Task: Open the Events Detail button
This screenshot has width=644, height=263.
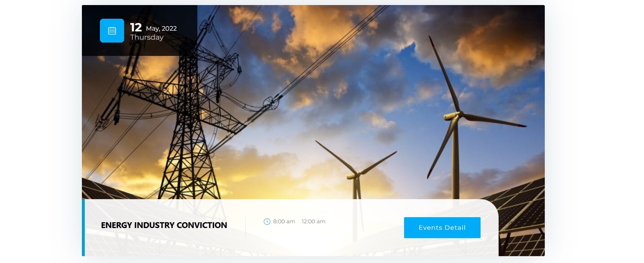Action: [x=442, y=228]
